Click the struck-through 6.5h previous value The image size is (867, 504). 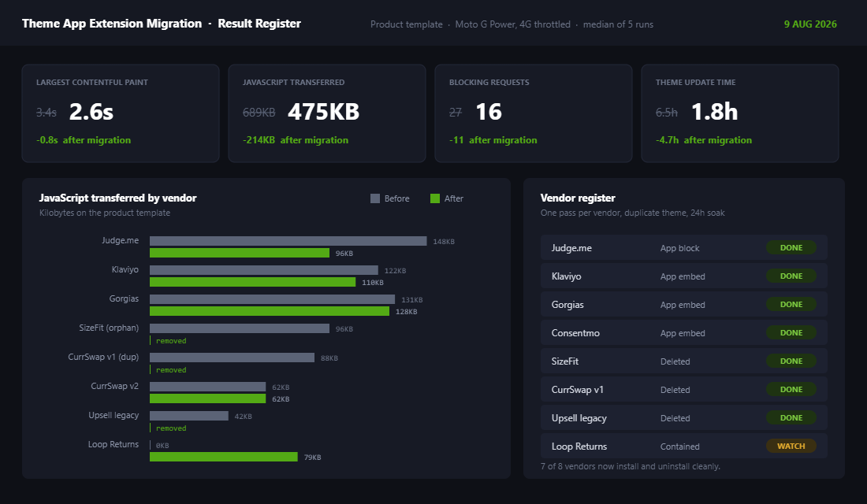(666, 113)
